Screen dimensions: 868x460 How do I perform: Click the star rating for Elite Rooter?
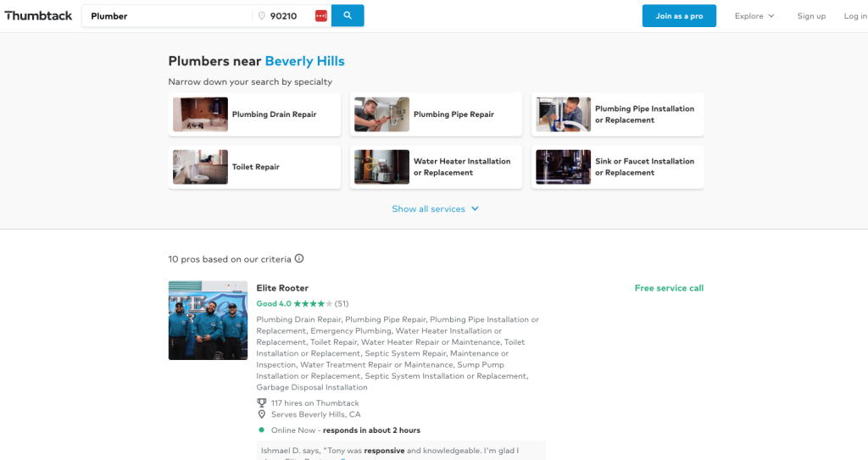pos(313,303)
